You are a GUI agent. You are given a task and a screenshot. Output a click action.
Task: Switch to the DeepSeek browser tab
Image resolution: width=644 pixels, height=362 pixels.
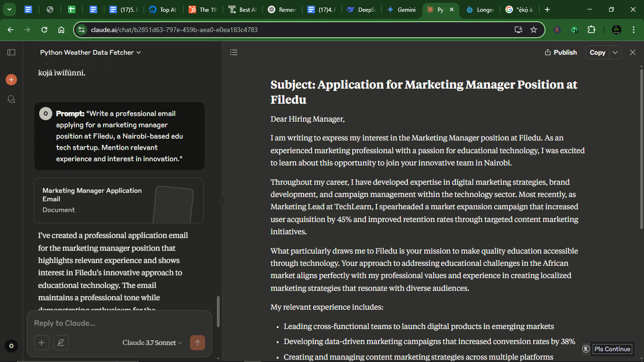click(x=362, y=9)
